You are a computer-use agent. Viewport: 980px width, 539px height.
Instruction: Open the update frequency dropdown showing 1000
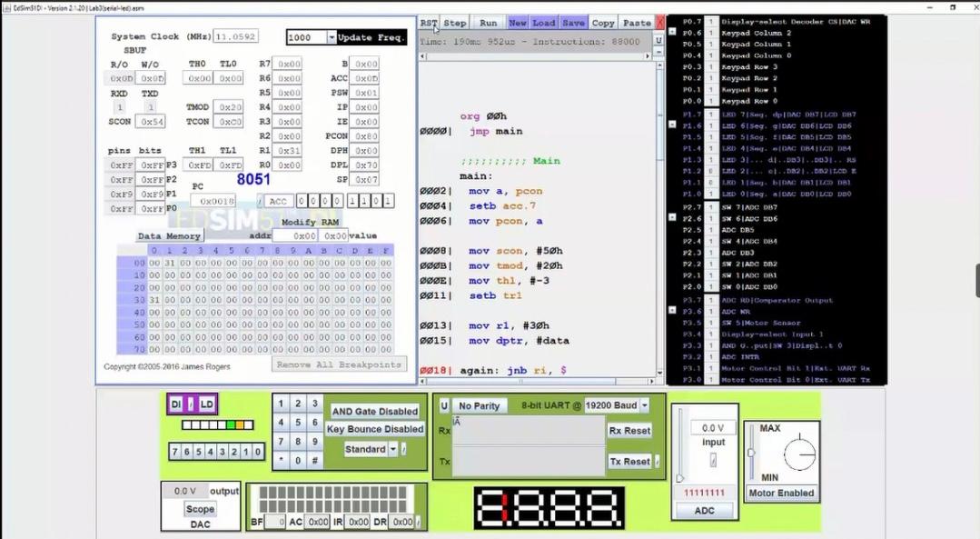332,37
